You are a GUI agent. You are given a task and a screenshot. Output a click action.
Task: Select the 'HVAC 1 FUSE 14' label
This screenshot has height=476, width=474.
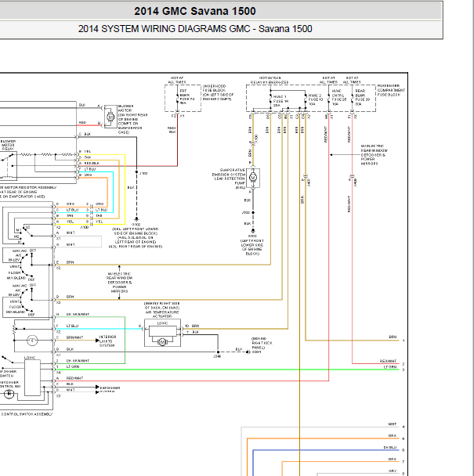click(x=280, y=101)
